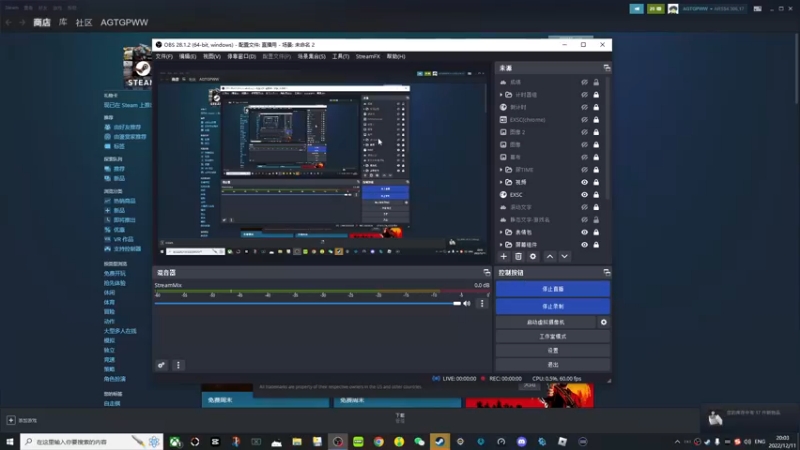Pop out the Sources dock panel icon
Screen dimensions: 800x450
click(607, 68)
